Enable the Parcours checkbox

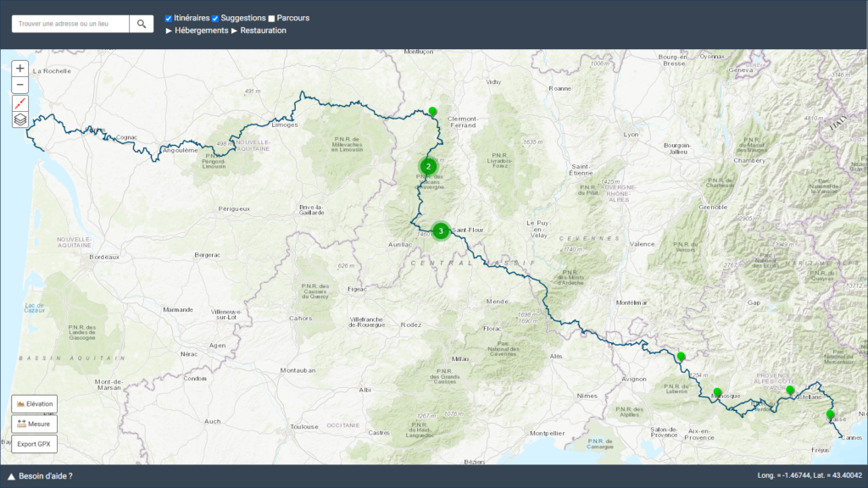click(x=271, y=18)
